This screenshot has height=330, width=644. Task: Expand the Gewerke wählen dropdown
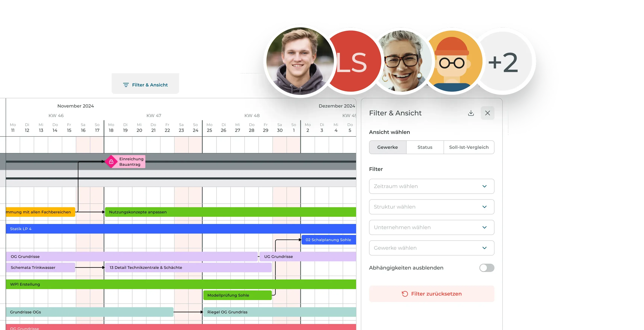pos(431,248)
